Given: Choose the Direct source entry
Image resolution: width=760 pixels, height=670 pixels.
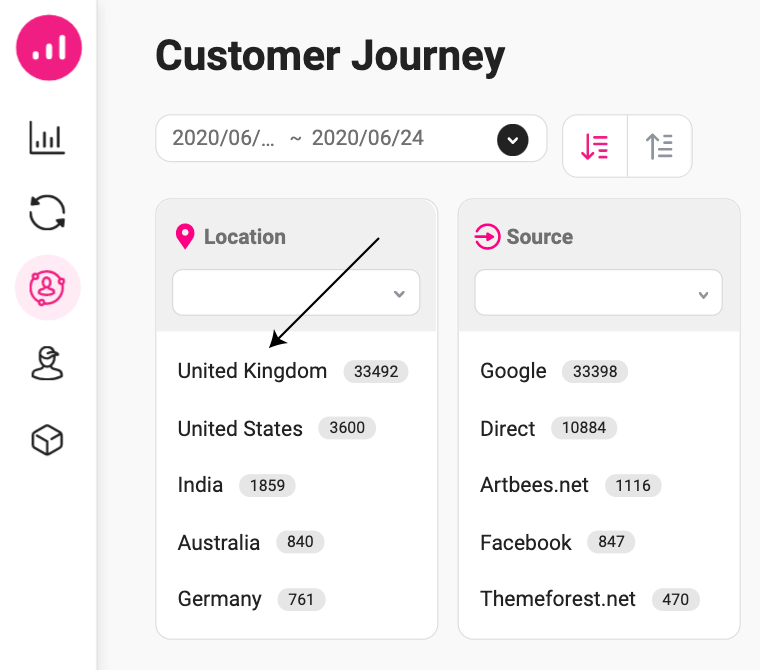Looking at the screenshot, I should pyautogui.click(x=507, y=429).
